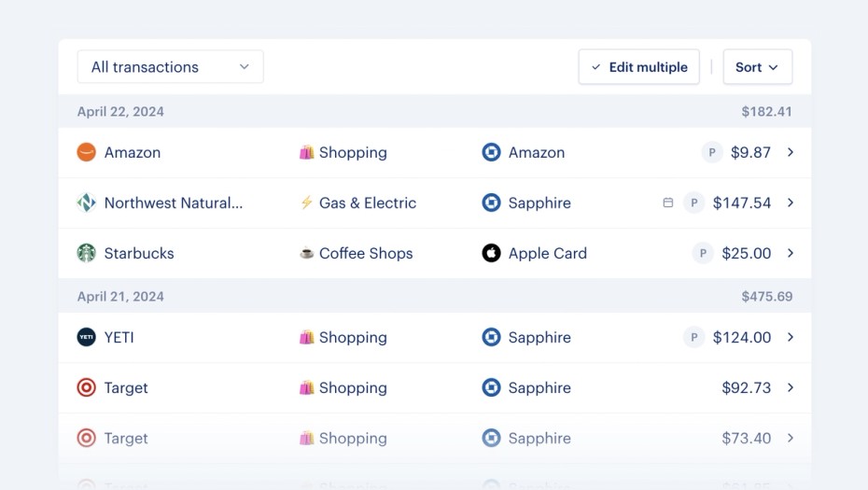Expand the Starbucks $25.00 transaction details
Viewport: 868px width, 490px height.
tap(791, 253)
